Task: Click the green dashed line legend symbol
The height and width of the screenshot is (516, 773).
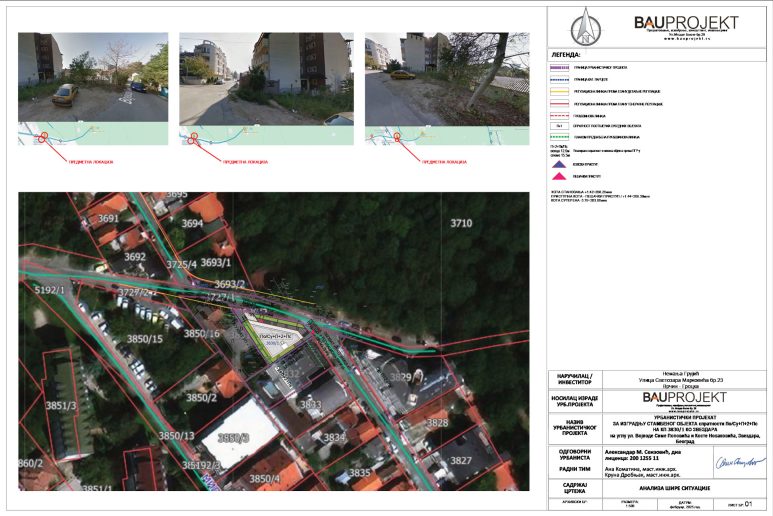Action: 561,136
